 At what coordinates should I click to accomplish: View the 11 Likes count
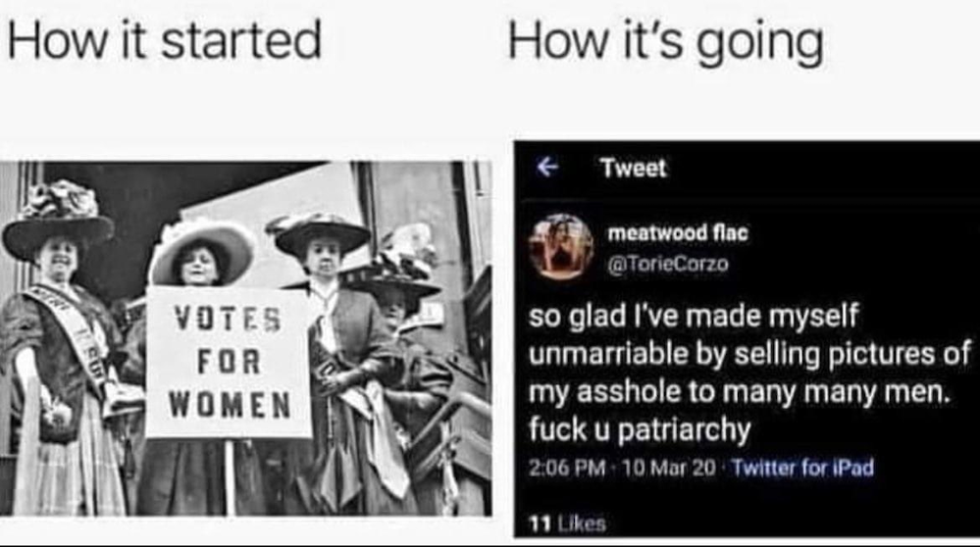click(x=568, y=523)
